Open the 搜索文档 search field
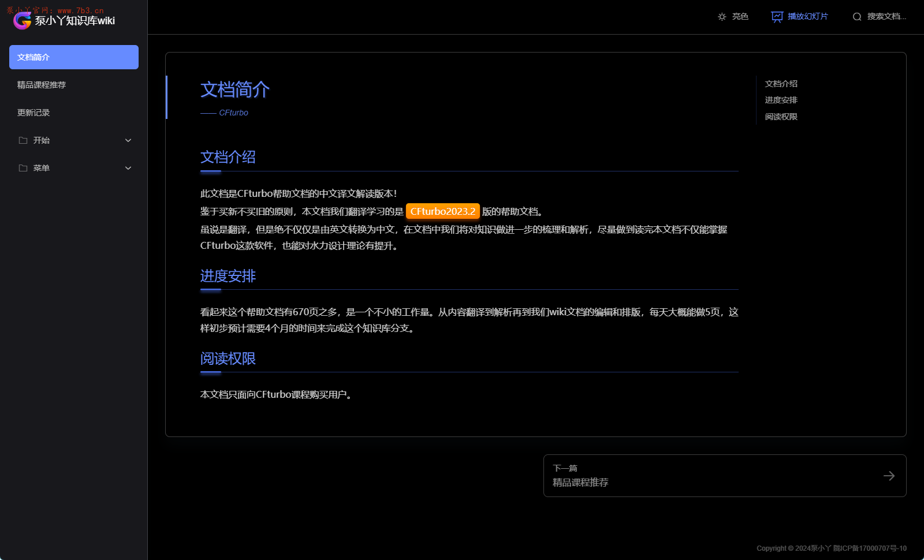 click(x=880, y=17)
